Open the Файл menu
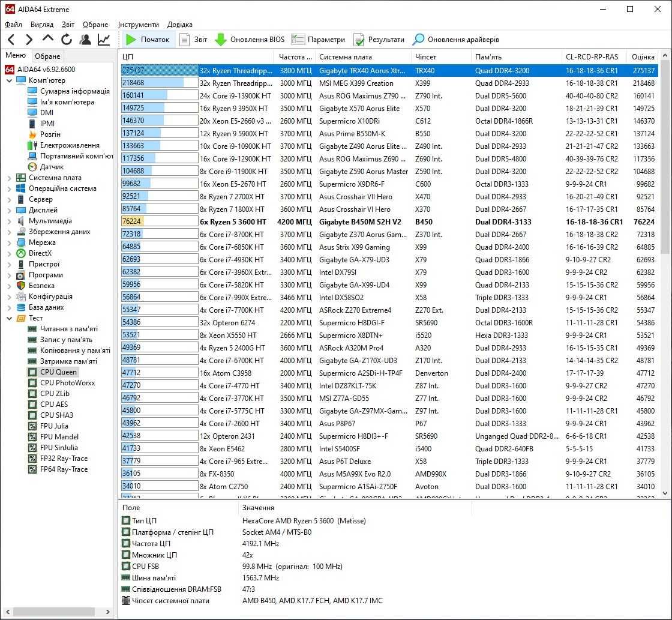The image size is (672, 620). coord(13,25)
